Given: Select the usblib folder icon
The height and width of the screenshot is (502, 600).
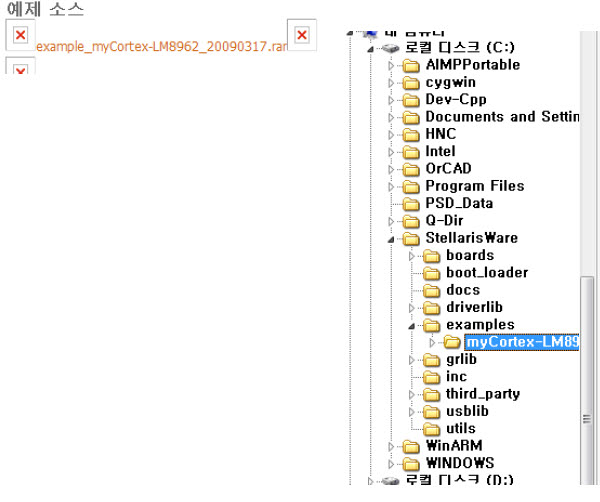Looking at the screenshot, I should pos(432,412).
